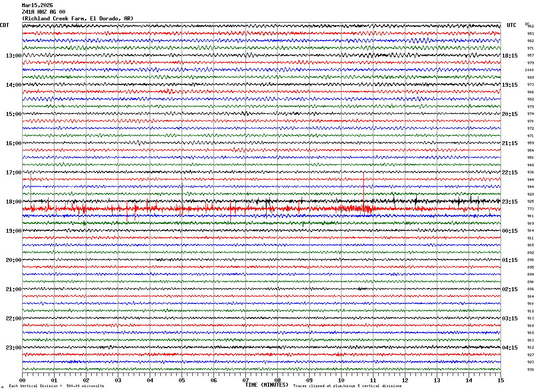The height and width of the screenshot is (392, 536).
Task: Click minute label "12" on the time axis
Action: click(x=405, y=380)
